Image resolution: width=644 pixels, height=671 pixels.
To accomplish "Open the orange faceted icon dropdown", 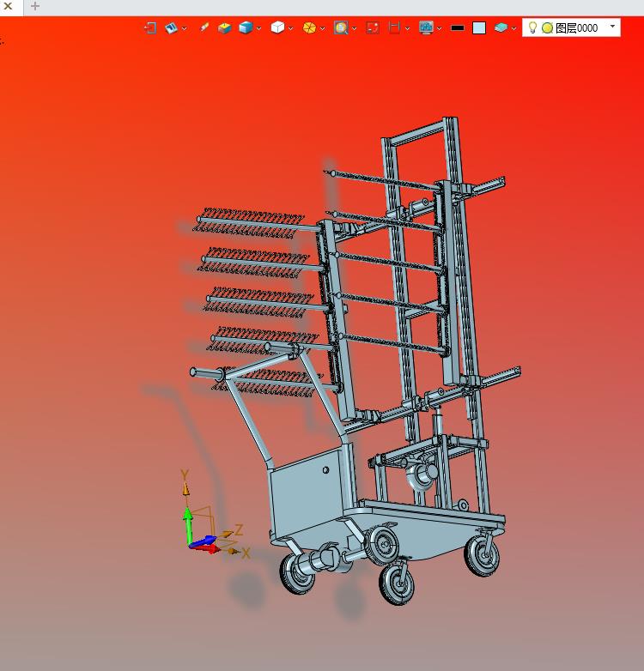I will [x=322, y=28].
